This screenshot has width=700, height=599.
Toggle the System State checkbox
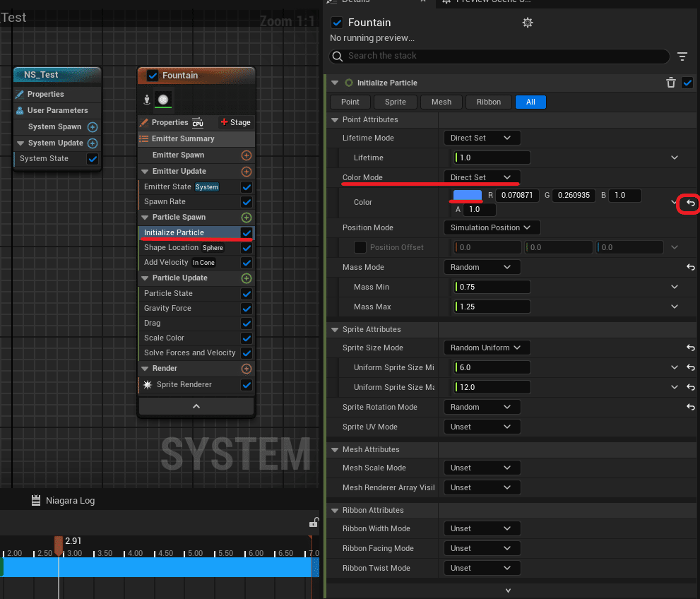tap(93, 159)
